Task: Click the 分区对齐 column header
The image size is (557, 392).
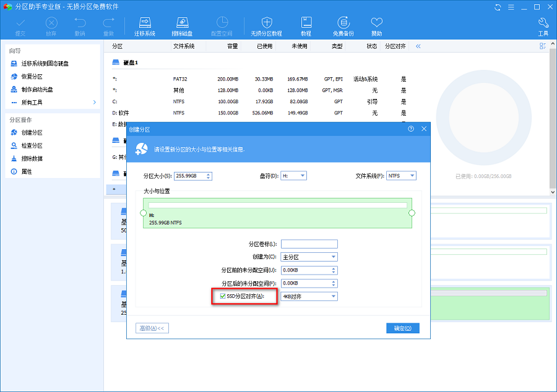Action: 395,46
